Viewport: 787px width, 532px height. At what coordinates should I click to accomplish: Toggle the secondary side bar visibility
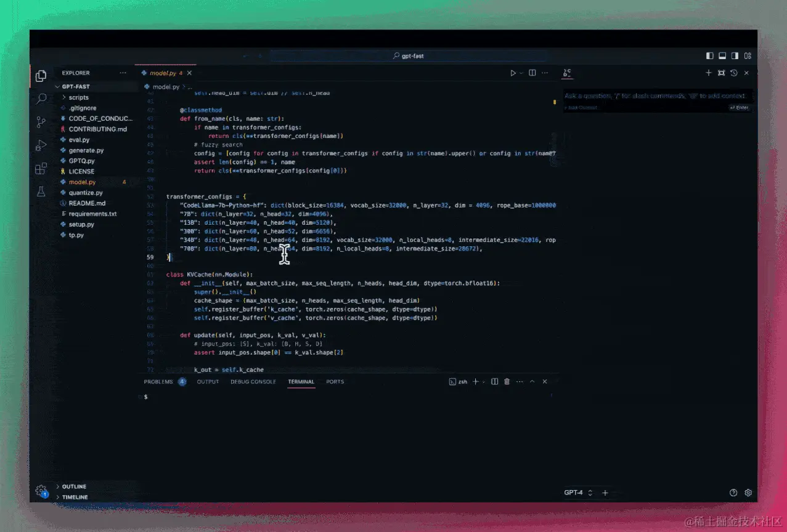(735, 55)
